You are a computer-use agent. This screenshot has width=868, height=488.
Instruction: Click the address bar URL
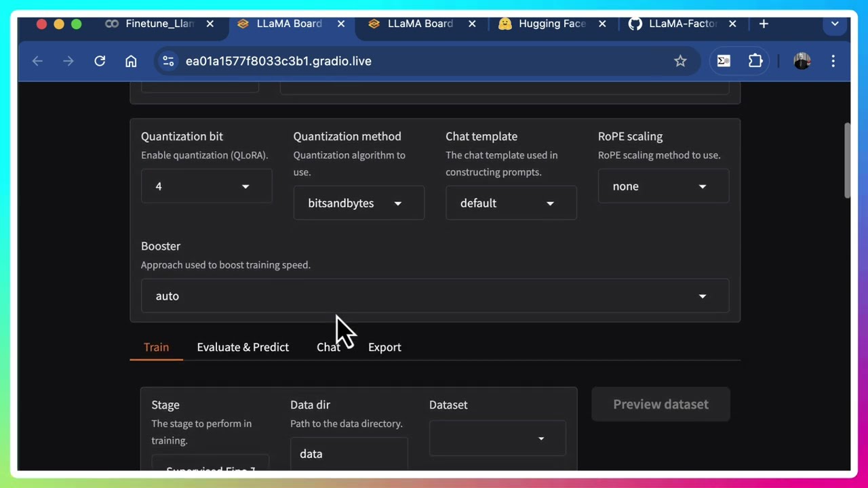(279, 61)
